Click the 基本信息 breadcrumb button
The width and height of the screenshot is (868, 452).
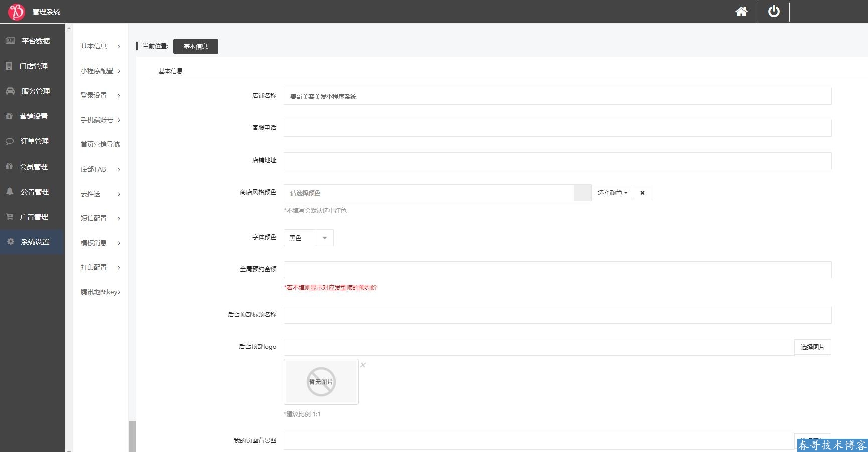click(x=195, y=46)
